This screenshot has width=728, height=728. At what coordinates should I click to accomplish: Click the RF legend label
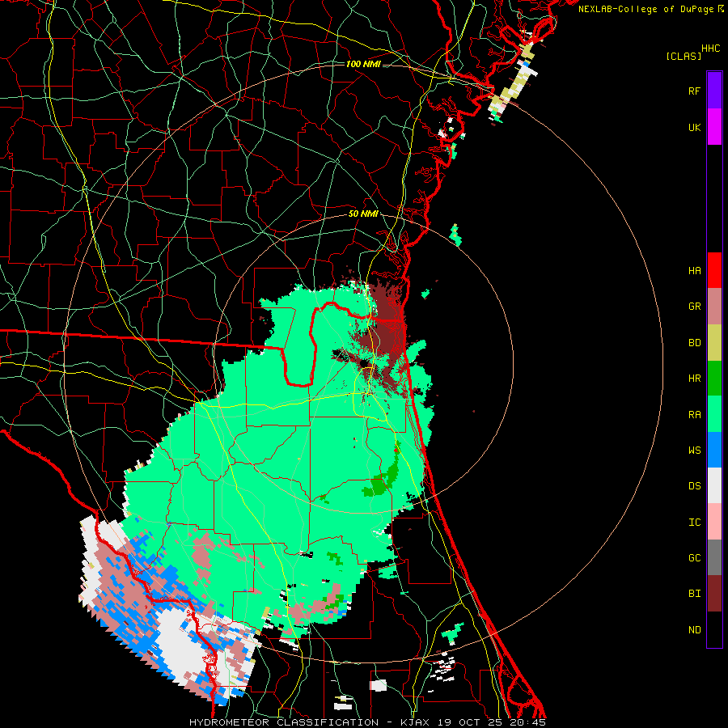tap(695, 91)
